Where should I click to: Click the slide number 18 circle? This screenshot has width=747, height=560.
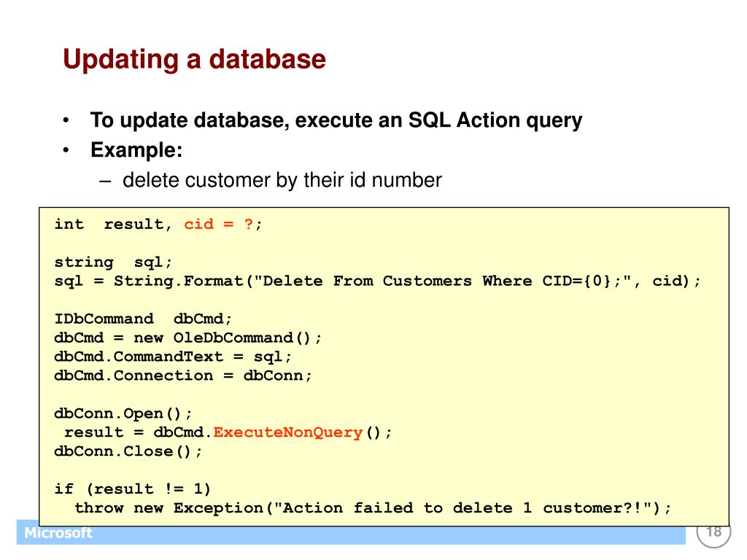point(713,533)
